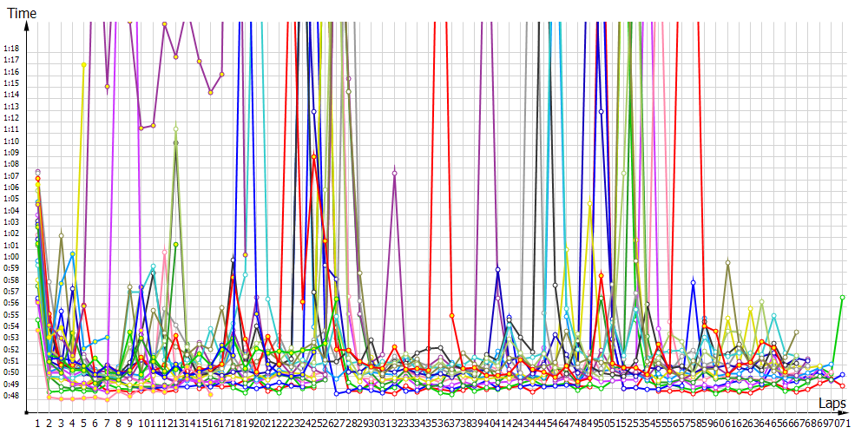Click the yellow data point at lap 5
Viewport: 868px width, 434px height.
point(83,65)
